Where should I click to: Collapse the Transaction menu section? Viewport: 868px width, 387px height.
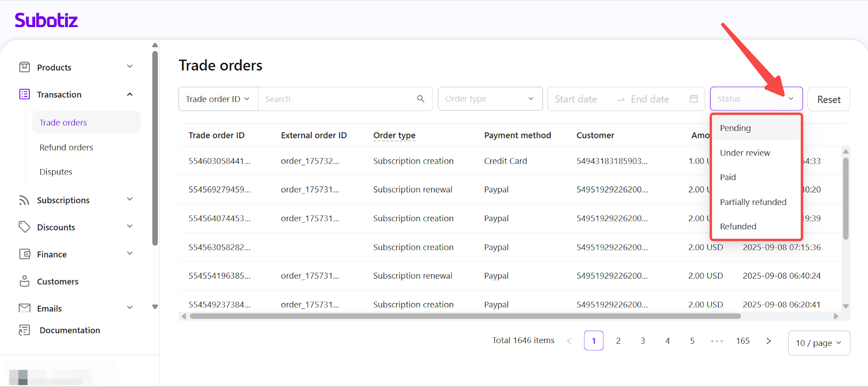click(130, 94)
